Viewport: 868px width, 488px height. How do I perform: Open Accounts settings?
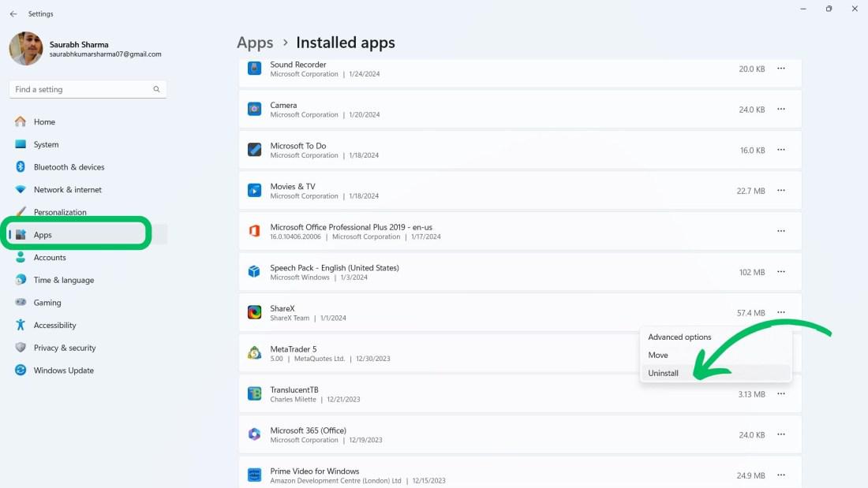[x=88, y=257]
